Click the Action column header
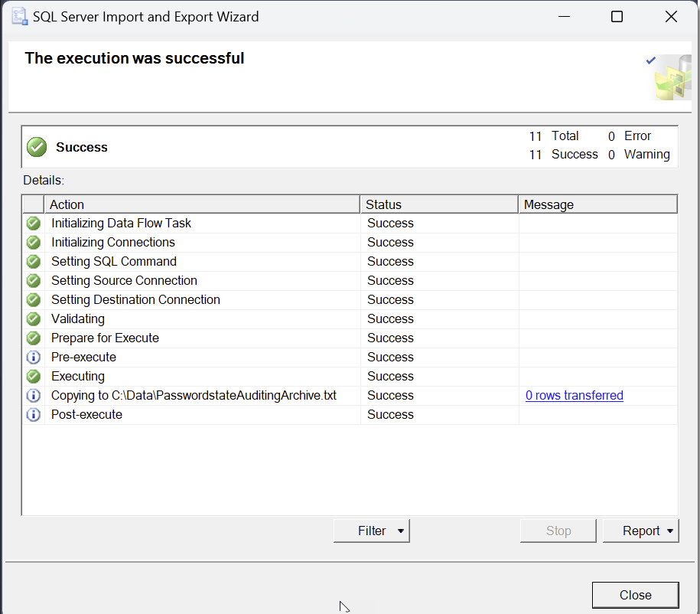Screen dimensions: 700x614 click(202, 204)
